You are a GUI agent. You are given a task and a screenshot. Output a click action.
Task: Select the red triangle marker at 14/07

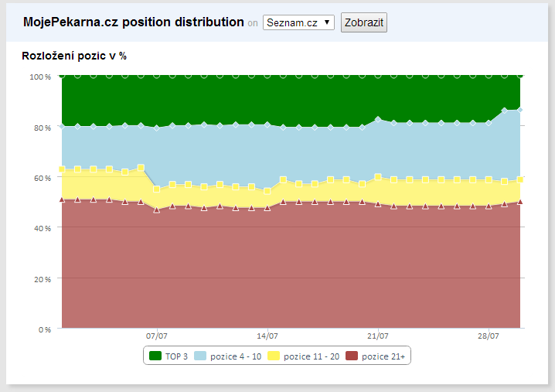coord(267,208)
